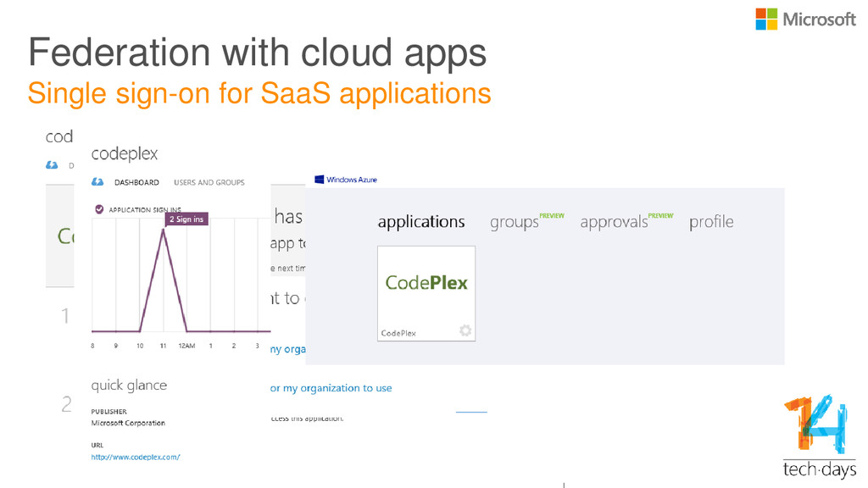Click the 2 Sign ins chart tooltip
The height and width of the screenshot is (488, 868).
tap(186, 219)
